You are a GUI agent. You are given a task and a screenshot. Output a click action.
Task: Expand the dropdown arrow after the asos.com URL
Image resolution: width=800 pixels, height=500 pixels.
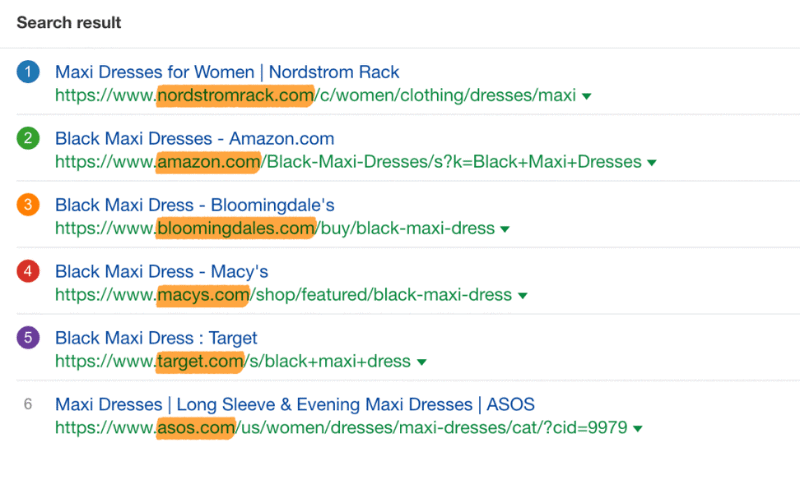pyautogui.click(x=637, y=429)
